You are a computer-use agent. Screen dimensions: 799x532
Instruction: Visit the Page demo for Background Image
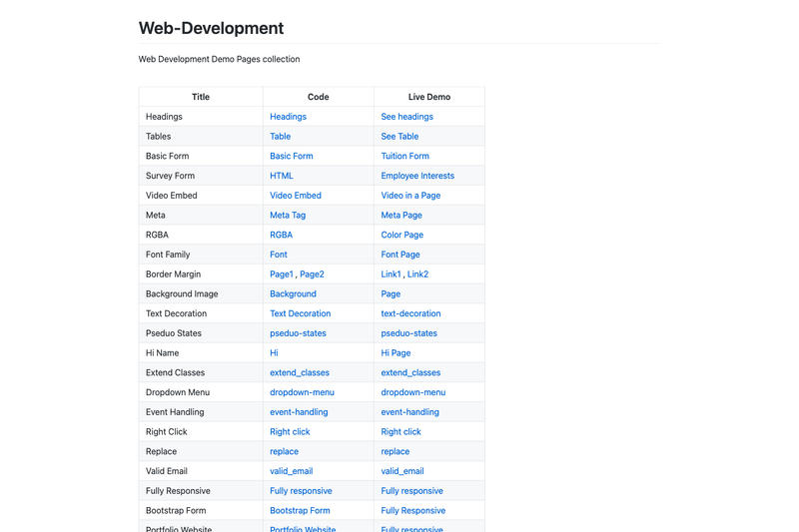tap(391, 293)
